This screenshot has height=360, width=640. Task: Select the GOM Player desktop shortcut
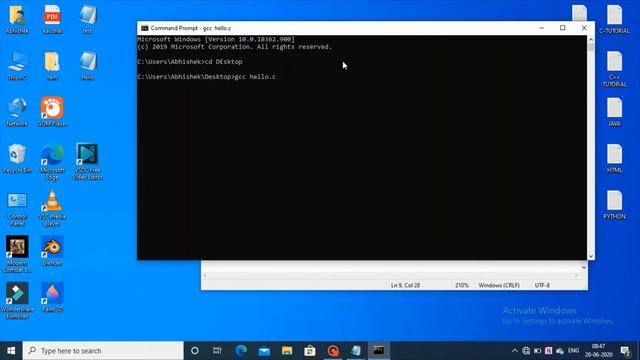[52, 112]
